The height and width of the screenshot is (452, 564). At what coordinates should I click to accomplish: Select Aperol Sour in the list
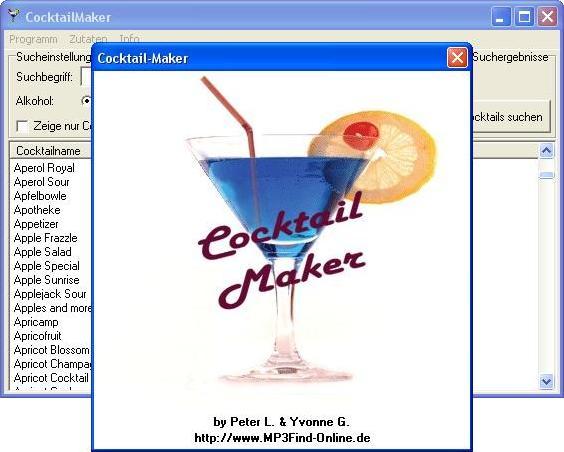point(42,182)
